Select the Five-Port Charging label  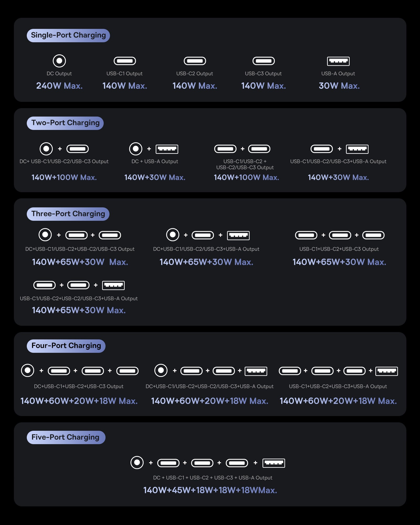[x=66, y=437]
